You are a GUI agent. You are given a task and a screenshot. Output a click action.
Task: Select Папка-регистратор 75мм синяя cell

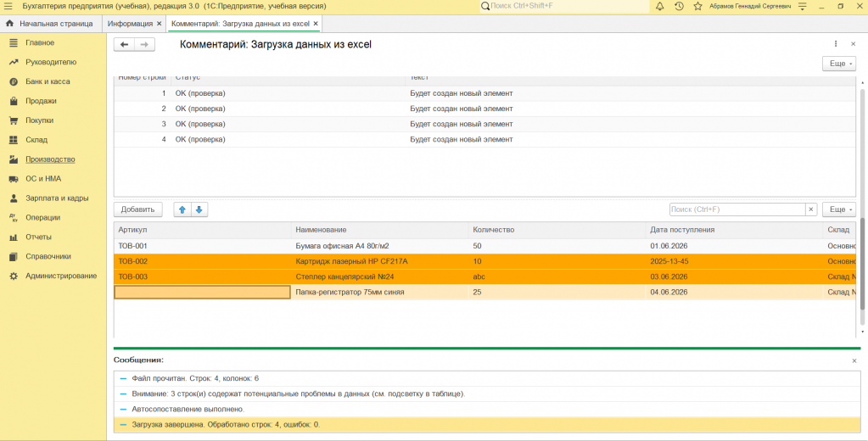point(380,292)
